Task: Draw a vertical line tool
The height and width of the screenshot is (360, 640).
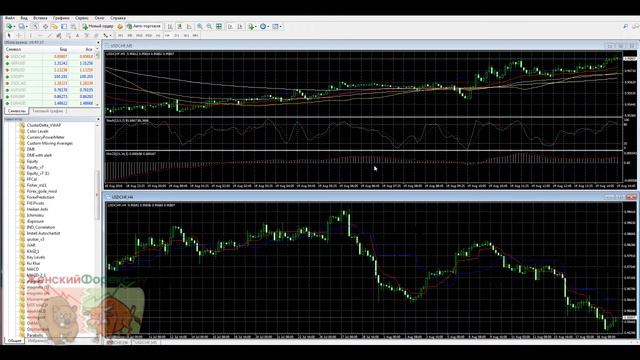Action: click(31, 36)
